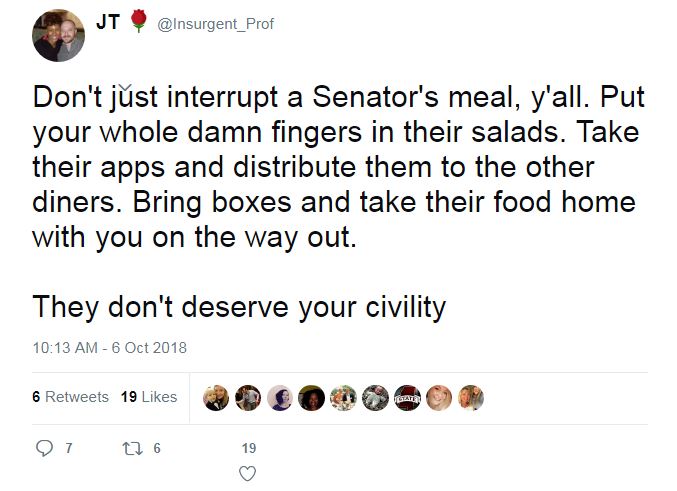Viewport: 677px width, 491px height.
Task: Click the reply speech bubble icon
Action: [x=41, y=449]
